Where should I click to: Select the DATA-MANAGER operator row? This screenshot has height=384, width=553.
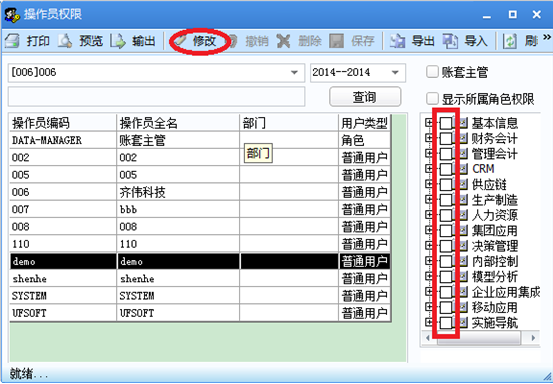[x=200, y=140]
